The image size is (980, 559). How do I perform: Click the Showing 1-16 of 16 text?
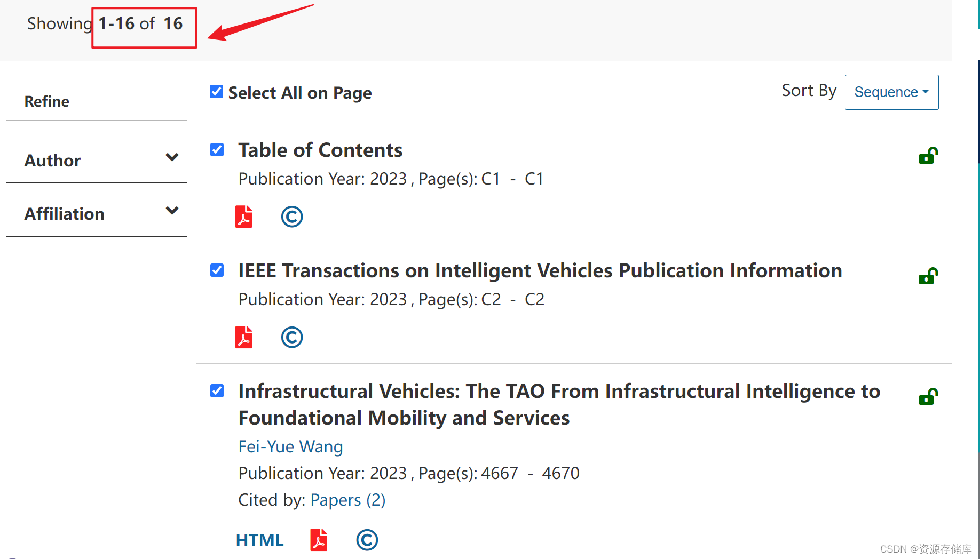click(105, 23)
